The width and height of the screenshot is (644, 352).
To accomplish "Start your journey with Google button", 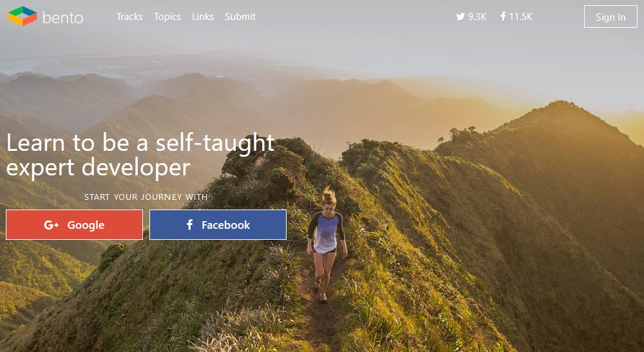I will [x=74, y=224].
